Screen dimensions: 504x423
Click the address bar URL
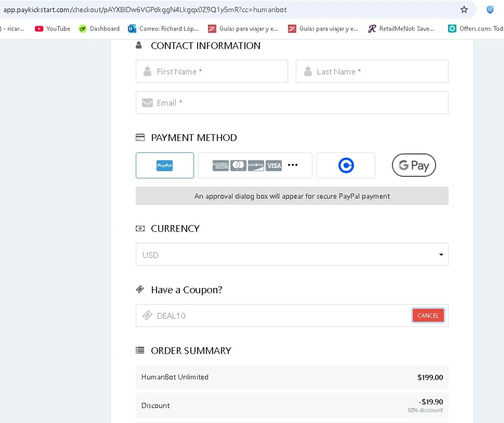[145, 10]
